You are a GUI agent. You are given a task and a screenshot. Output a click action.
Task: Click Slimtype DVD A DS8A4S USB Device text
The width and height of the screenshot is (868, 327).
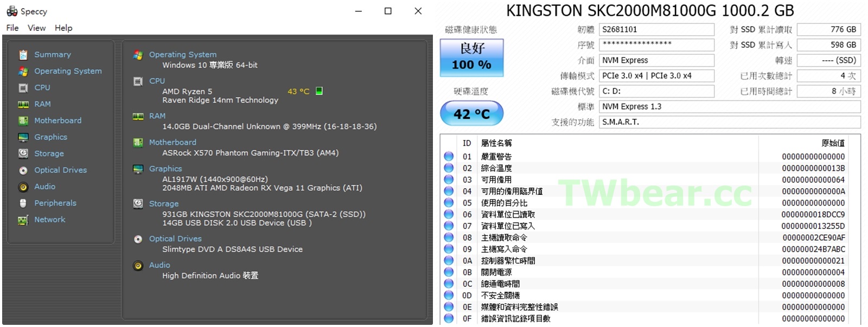[232, 249]
